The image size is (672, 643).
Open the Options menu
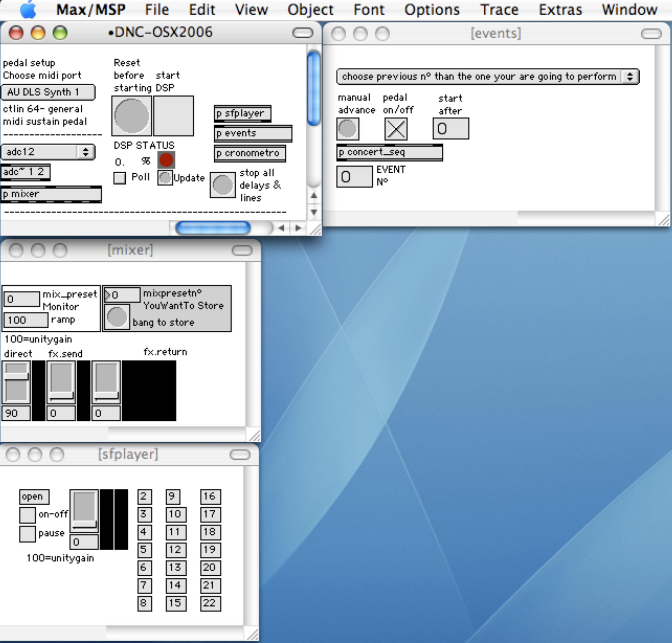pos(432,10)
